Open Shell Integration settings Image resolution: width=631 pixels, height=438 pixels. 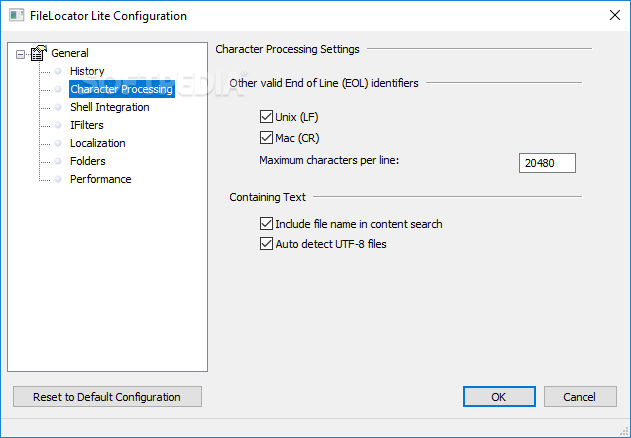tap(109, 107)
